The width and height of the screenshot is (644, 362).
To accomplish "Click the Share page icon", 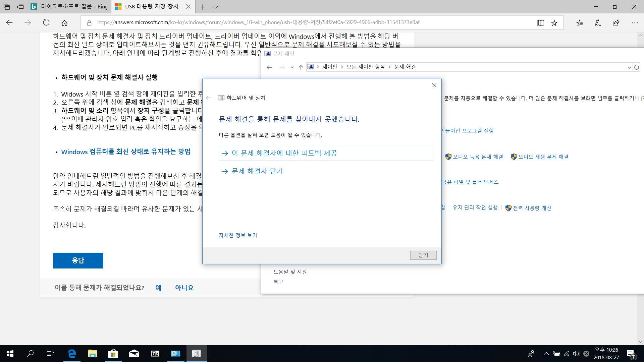I will (616, 23).
